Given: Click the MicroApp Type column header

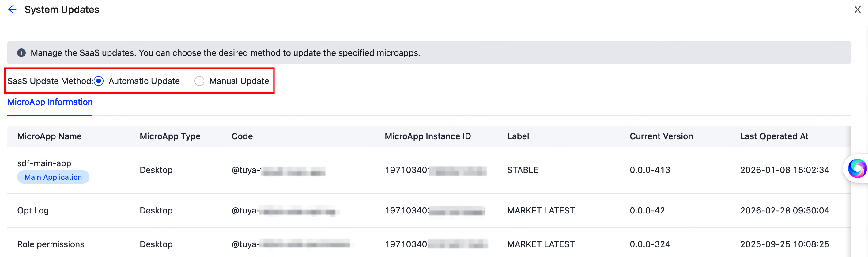Looking at the screenshot, I should pyautogui.click(x=170, y=136).
